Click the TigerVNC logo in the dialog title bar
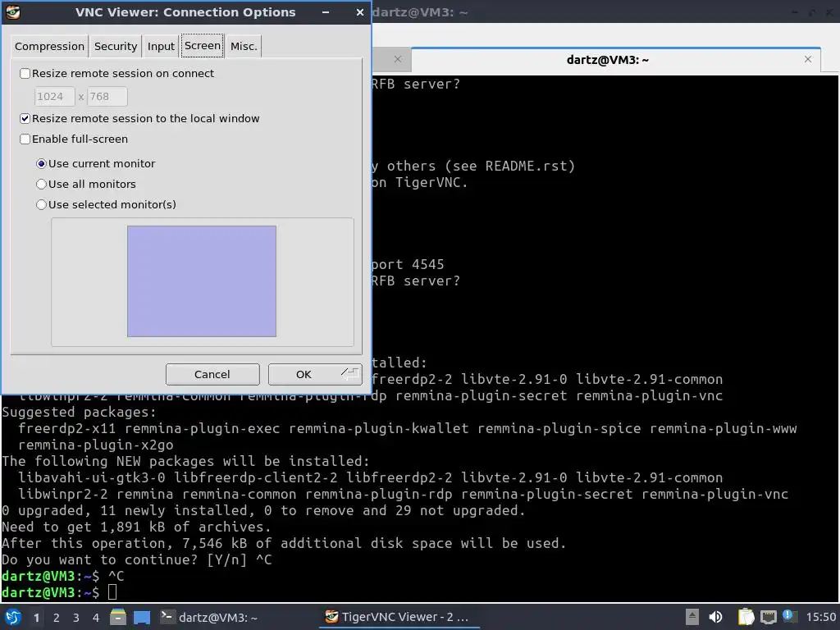This screenshot has height=630, width=840. point(13,11)
